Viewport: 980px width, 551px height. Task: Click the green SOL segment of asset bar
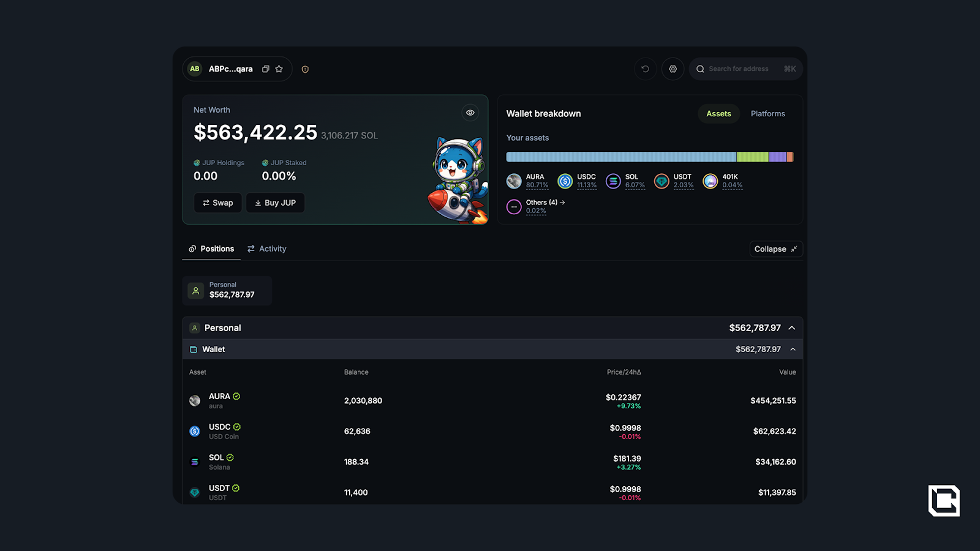pos(752,157)
